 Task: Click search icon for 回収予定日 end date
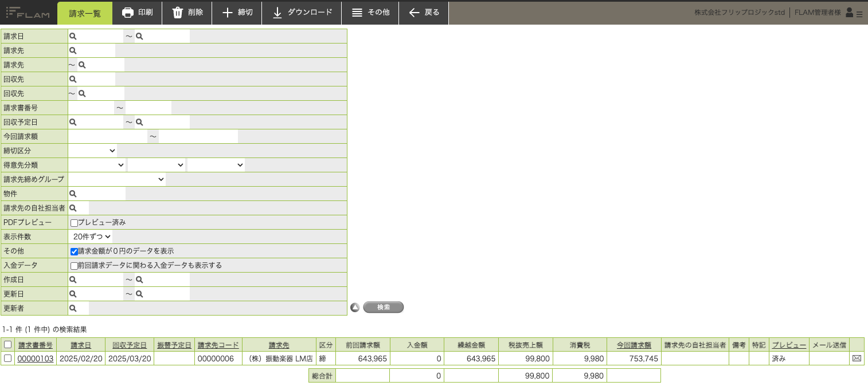(139, 122)
